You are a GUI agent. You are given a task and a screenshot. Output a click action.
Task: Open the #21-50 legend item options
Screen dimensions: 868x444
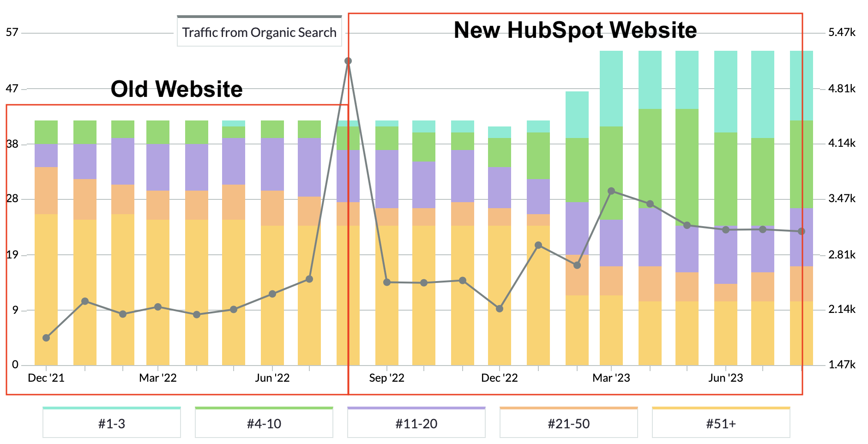pos(569,422)
